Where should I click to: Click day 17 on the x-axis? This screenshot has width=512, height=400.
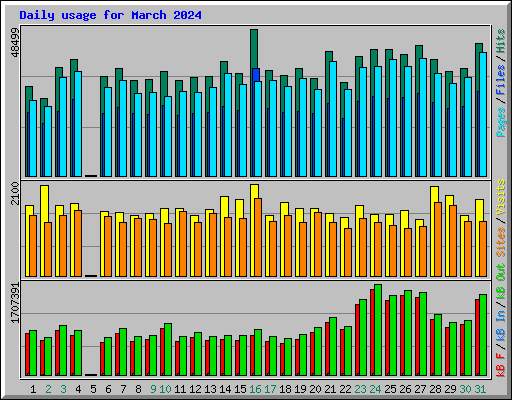click(270, 389)
